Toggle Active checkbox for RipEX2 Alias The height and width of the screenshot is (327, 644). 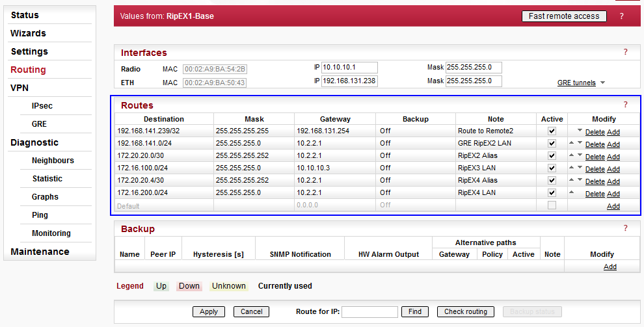coord(552,156)
